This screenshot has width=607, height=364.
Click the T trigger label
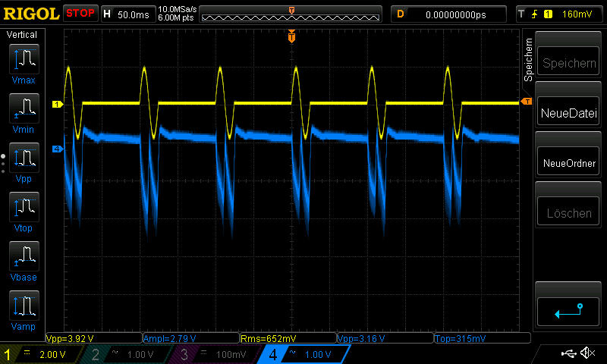[x=521, y=14]
